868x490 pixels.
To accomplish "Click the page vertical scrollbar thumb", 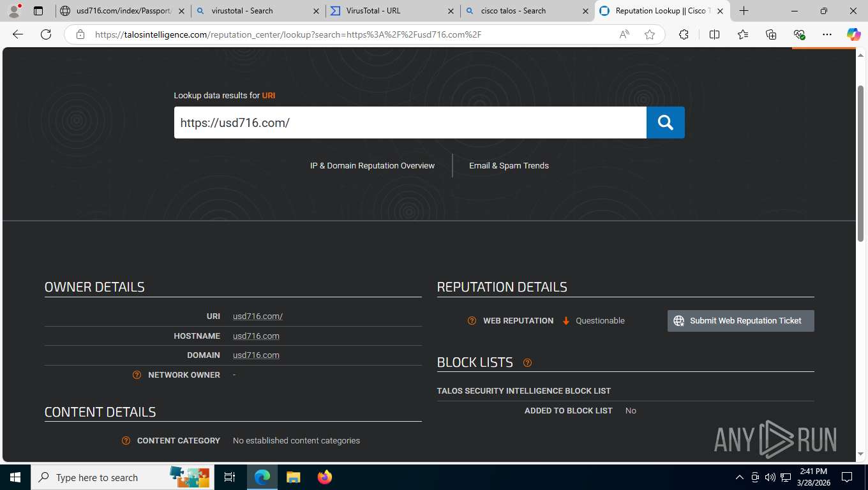I will point(860,163).
